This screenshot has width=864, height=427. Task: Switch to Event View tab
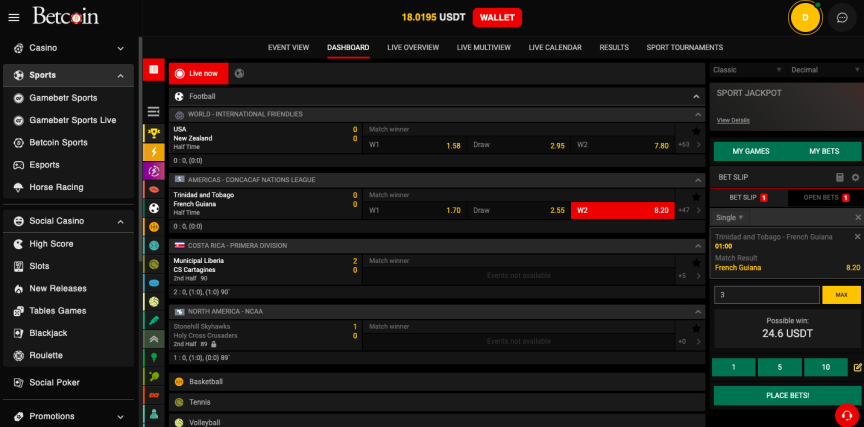(x=288, y=47)
